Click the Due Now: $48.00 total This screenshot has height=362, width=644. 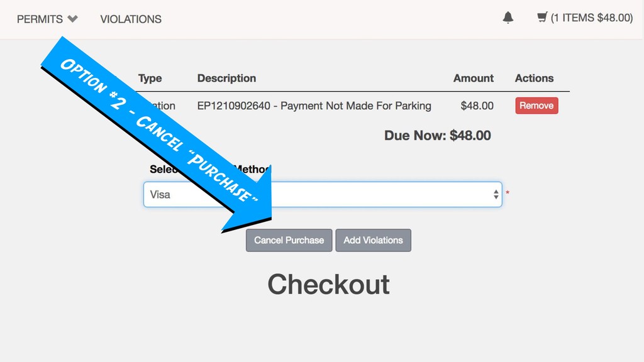tap(438, 136)
